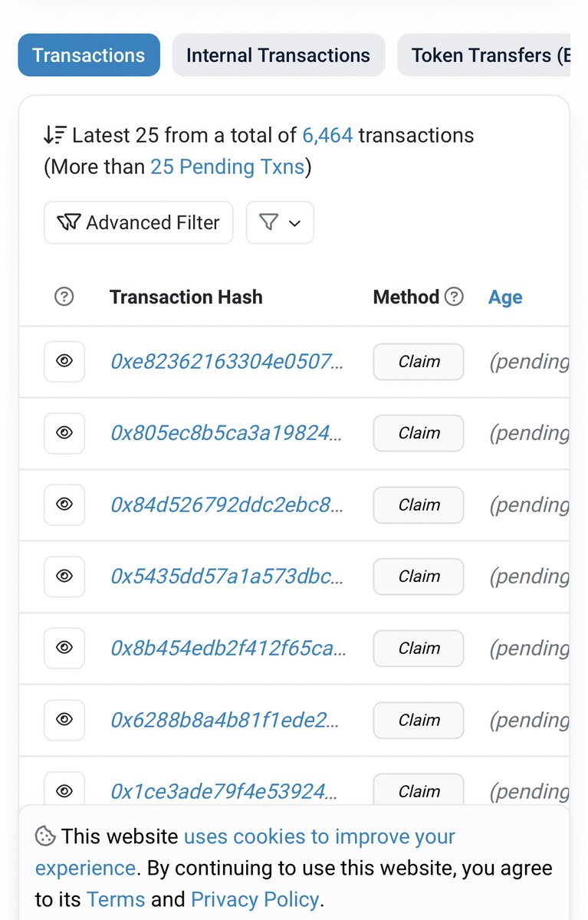Toggle the Age column header format
The image size is (588, 920).
505,297
